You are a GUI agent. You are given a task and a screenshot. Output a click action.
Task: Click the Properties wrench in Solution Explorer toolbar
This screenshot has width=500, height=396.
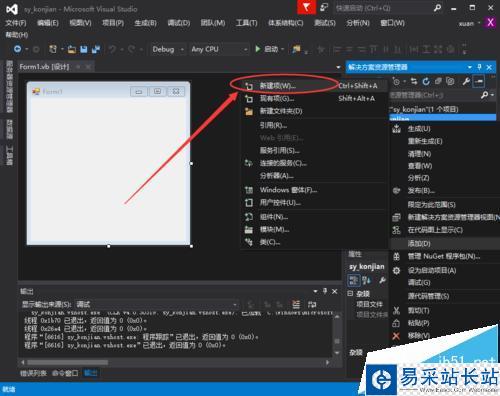tap(466, 81)
